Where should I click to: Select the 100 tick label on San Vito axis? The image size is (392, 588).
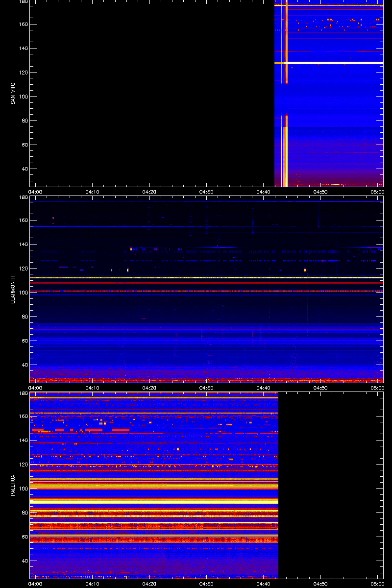pyautogui.click(x=23, y=97)
